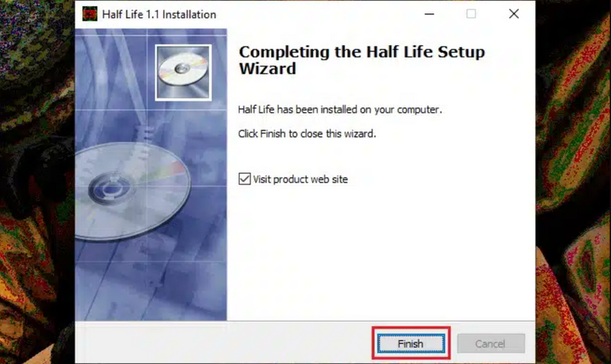611x364 pixels.
Task: Uncheck the Visit product web site checkbox
Action: click(x=244, y=179)
